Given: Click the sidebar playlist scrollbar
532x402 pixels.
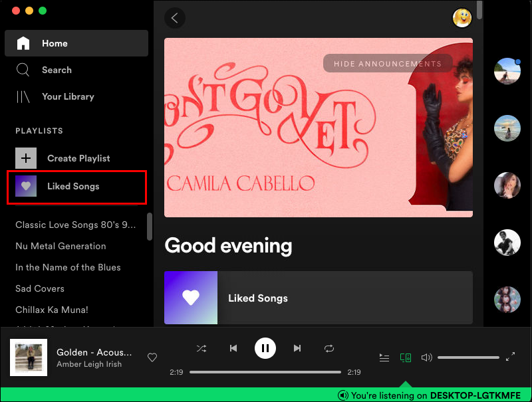Looking at the screenshot, I should point(150,227).
